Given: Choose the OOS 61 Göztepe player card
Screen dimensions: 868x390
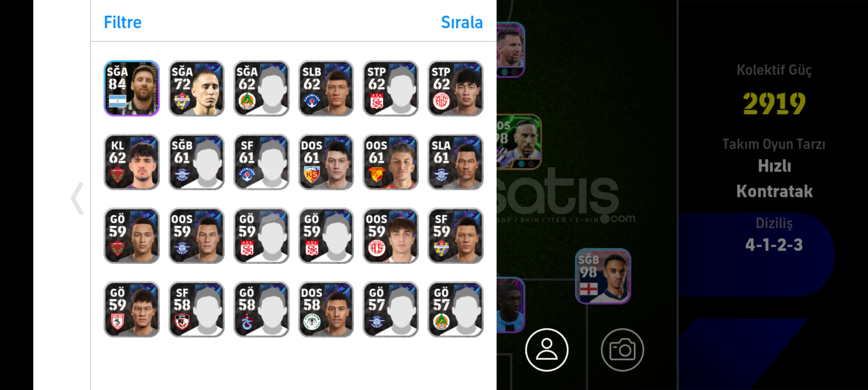Looking at the screenshot, I should [390, 162].
